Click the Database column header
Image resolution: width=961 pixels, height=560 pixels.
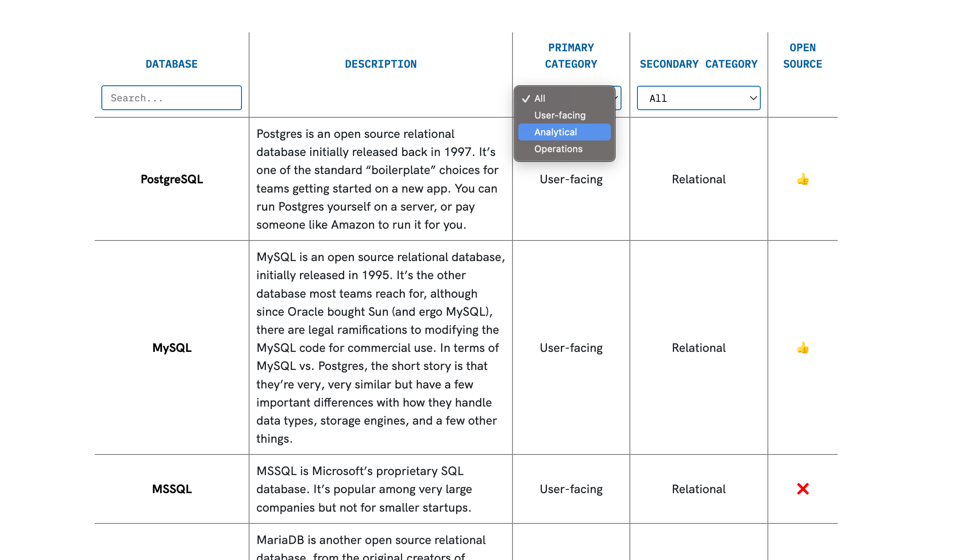point(171,64)
